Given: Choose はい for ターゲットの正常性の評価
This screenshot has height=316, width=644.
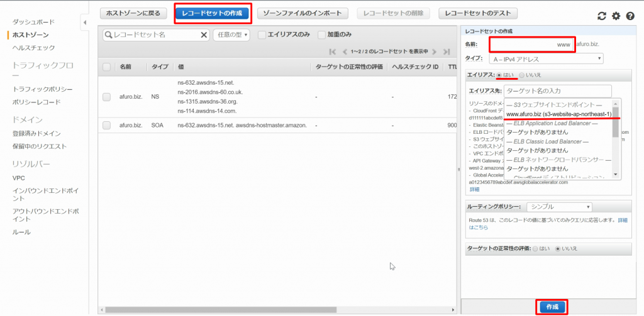Looking at the screenshot, I should (535, 249).
